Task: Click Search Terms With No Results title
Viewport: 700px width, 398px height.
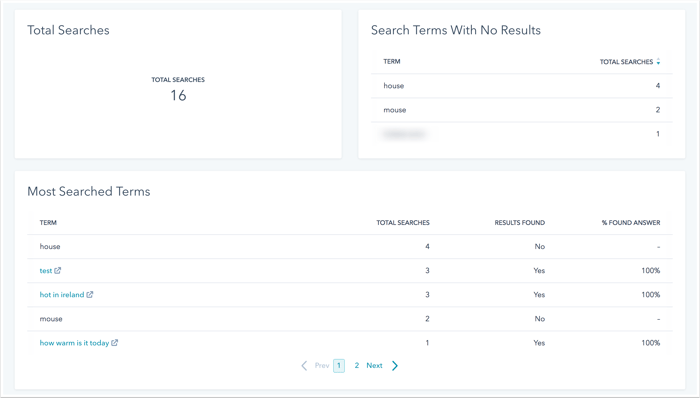Action: click(456, 30)
